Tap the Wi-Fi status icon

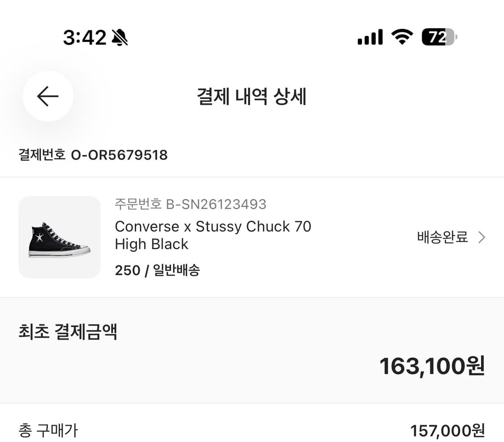point(402,37)
